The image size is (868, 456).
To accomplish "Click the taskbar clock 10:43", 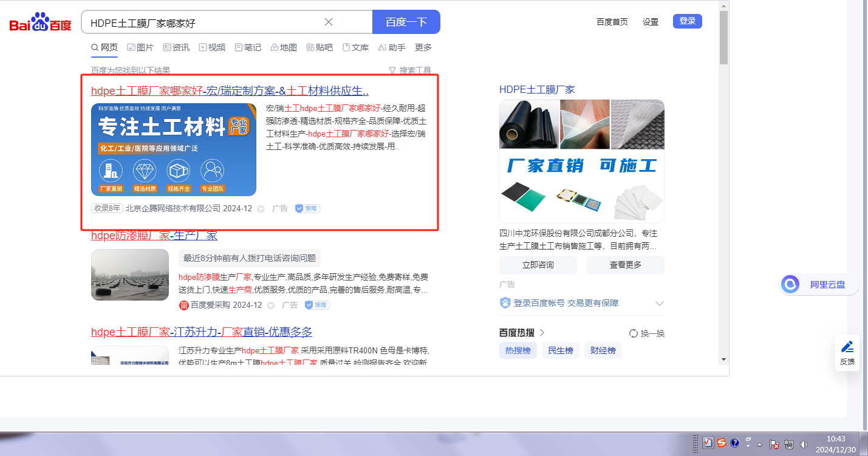I will (836, 444).
